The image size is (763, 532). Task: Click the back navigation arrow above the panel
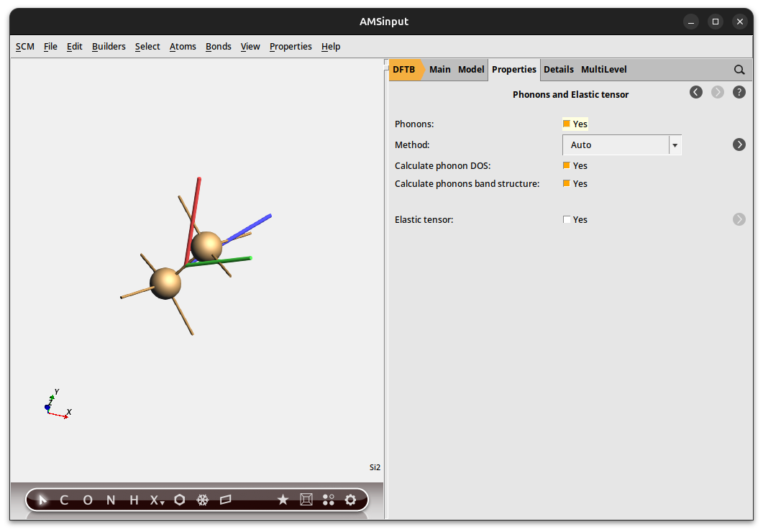[695, 92]
